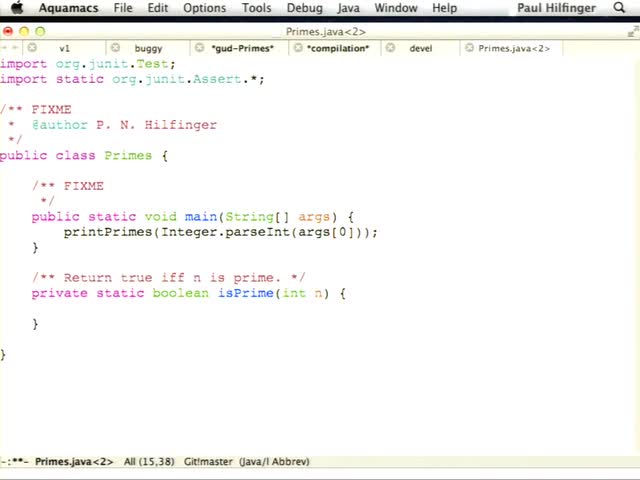The width and height of the screenshot is (640, 480).
Task: Click the org.junit.Test import text
Action: 112,64
